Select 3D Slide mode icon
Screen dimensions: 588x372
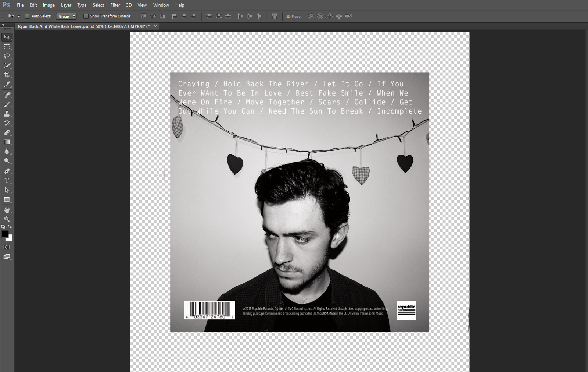(x=339, y=16)
